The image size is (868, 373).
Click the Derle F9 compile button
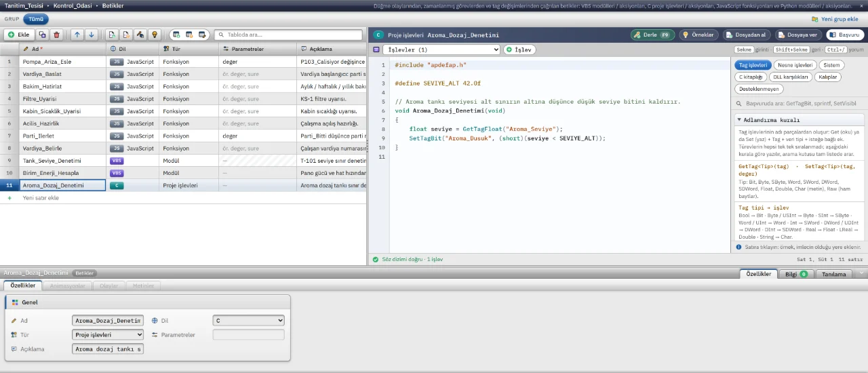coord(652,35)
